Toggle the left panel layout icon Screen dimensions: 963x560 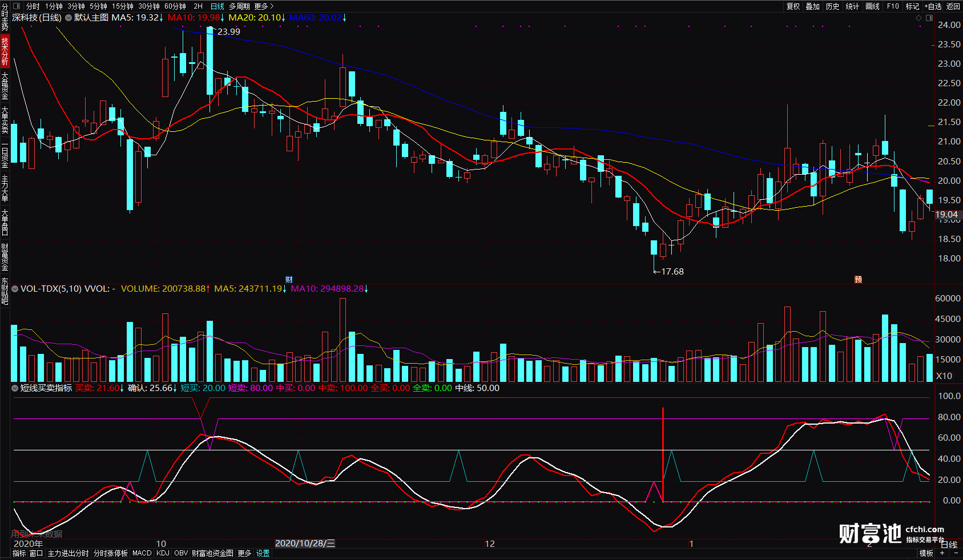16,6
